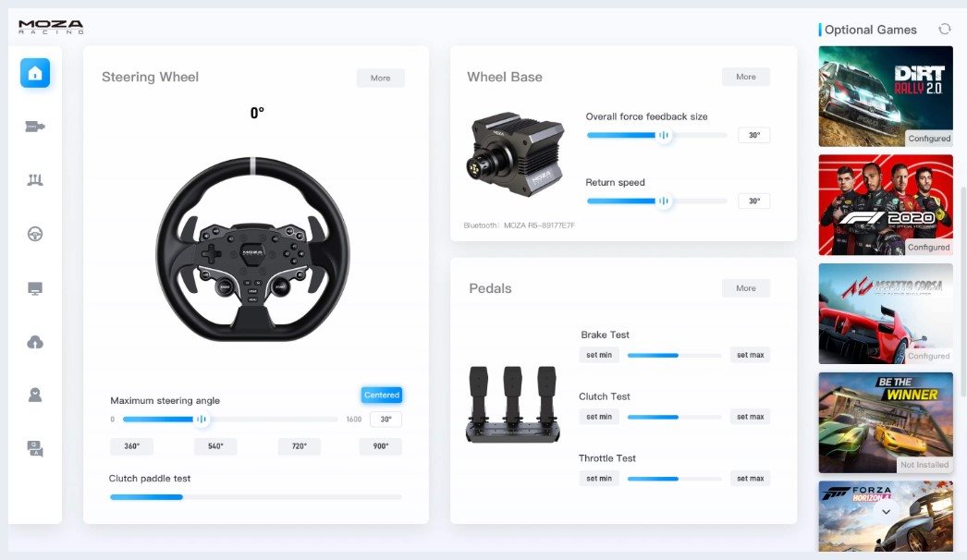This screenshot has height=560, width=967.
Task: Click the Overall force feedback value field
Action: [x=753, y=135]
